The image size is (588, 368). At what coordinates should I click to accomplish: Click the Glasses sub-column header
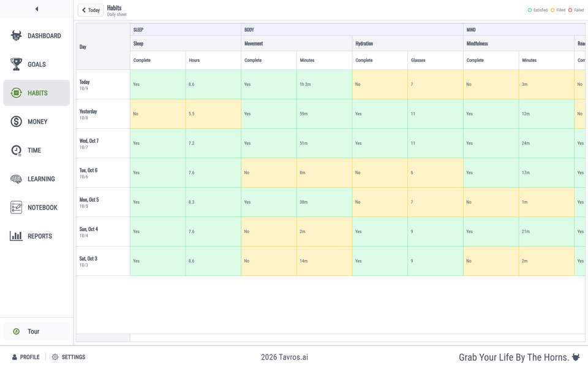click(435, 60)
